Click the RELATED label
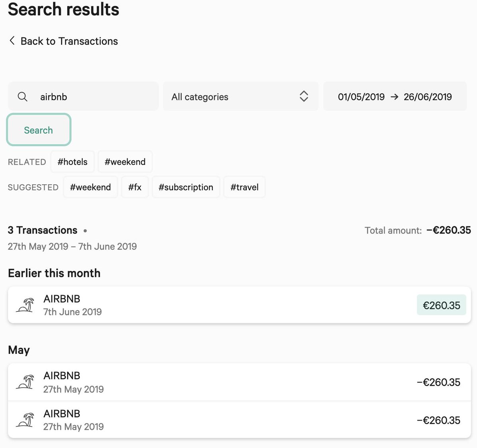This screenshot has height=448, width=477. (x=27, y=162)
